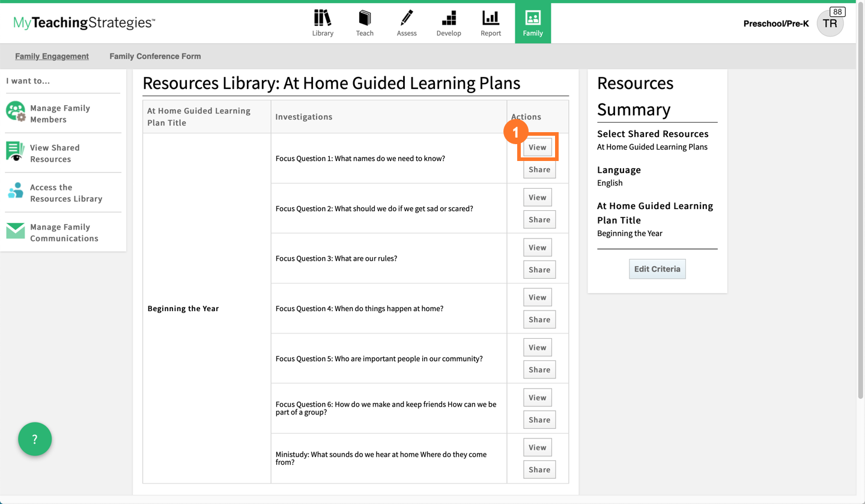The width and height of the screenshot is (865, 504).
Task: Select the Beginning the Year plan title cell
Action: click(x=182, y=308)
